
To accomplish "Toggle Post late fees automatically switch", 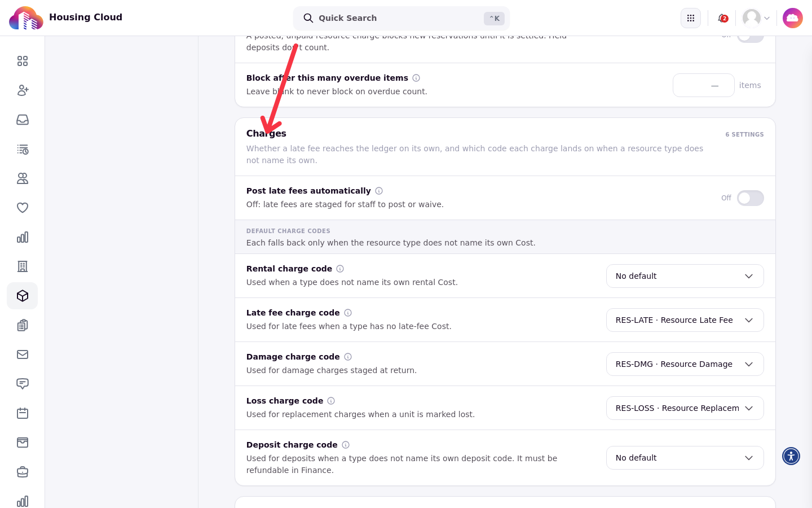I will coord(751,198).
